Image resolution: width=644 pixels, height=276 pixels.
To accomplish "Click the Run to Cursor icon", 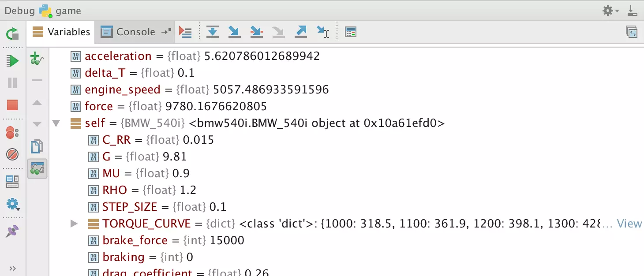I will pyautogui.click(x=323, y=32).
